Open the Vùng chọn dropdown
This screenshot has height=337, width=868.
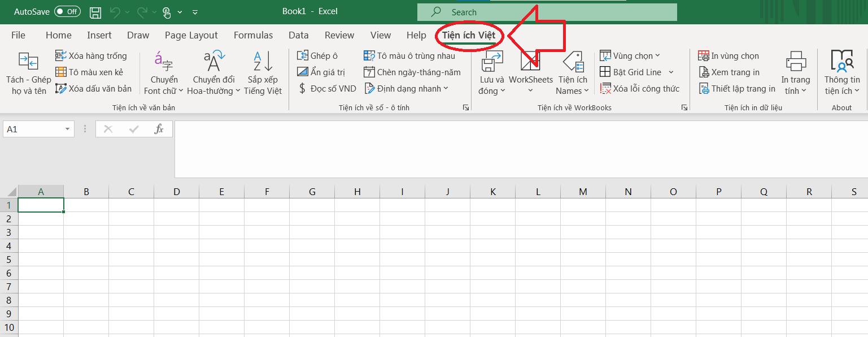pos(630,56)
